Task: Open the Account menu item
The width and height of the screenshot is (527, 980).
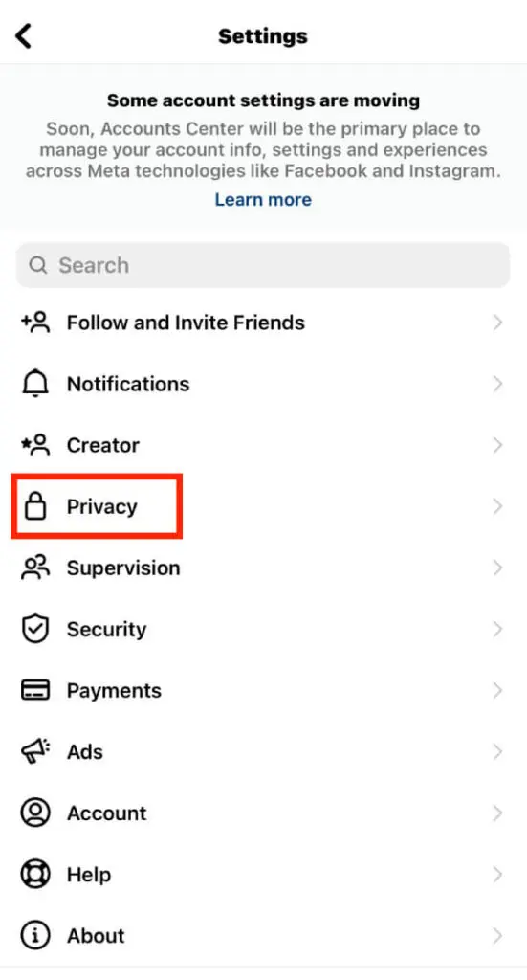Action: (264, 813)
